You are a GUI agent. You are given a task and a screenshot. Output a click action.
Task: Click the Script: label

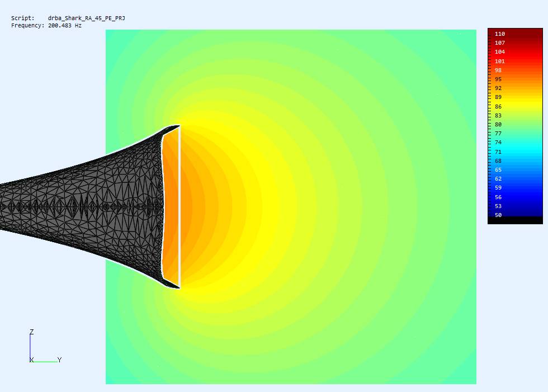coord(23,18)
